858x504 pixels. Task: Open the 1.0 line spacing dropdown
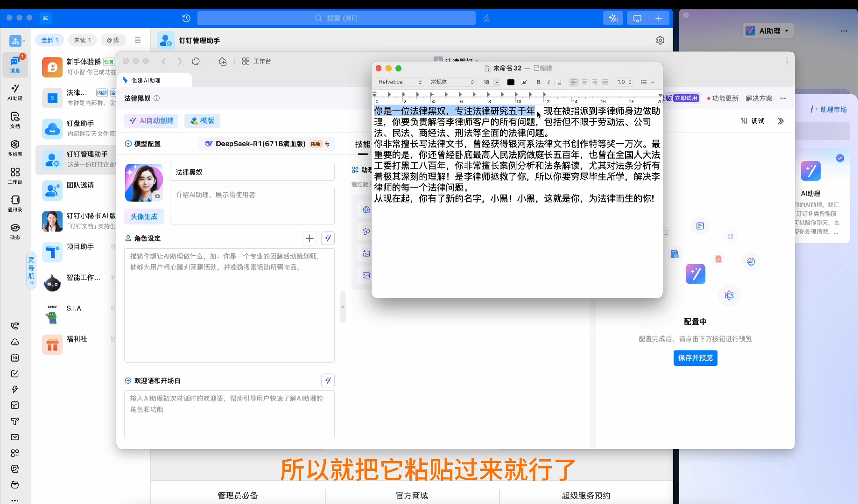pyautogui.click(x=624, y=82)
